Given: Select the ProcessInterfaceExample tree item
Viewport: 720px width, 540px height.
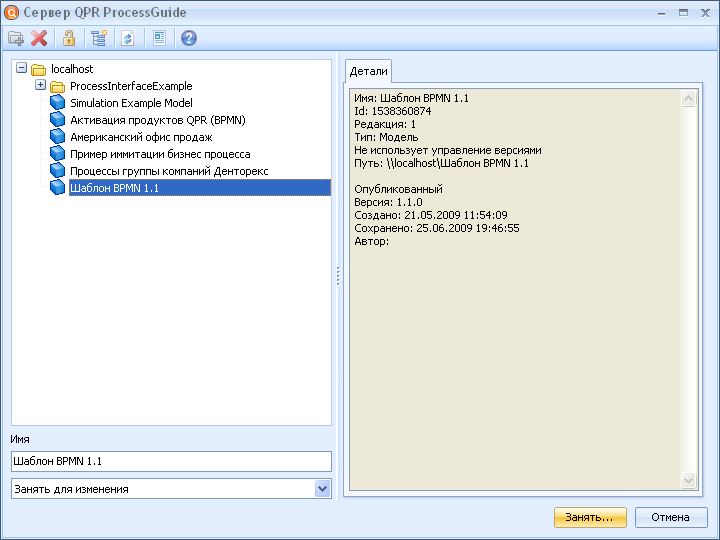Looking at the screenshot, I should (131, 86).
